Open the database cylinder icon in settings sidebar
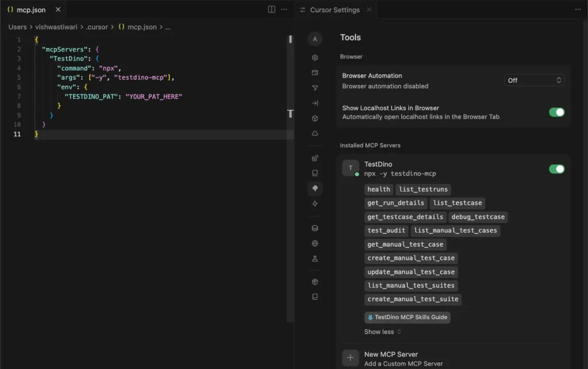The image size is (588, 369). (x=315, y=228)
